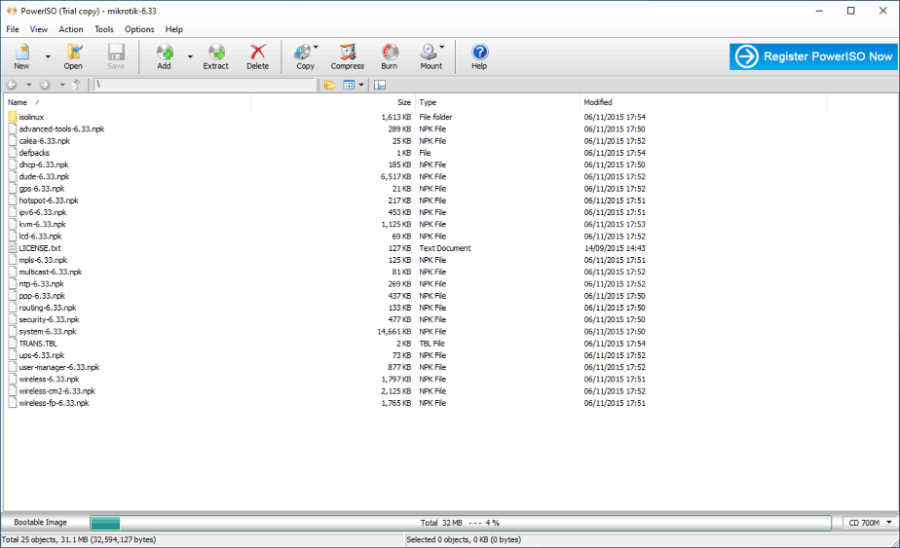Open an image with the Open icon
Image resolution: width=900 pixels, height=548 pixels.
coord(73,52)
